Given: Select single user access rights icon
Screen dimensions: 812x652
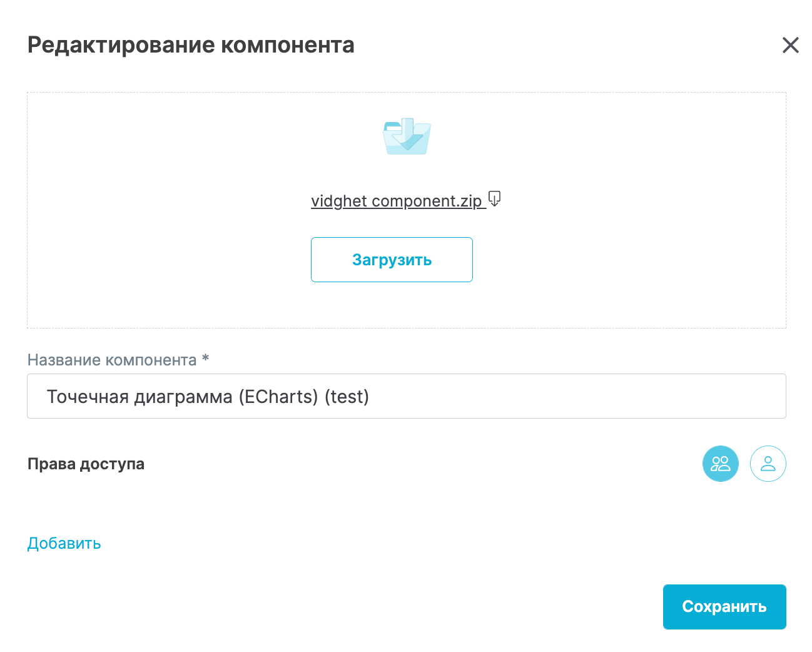Looking at the screenshot, I should (768, 464).
